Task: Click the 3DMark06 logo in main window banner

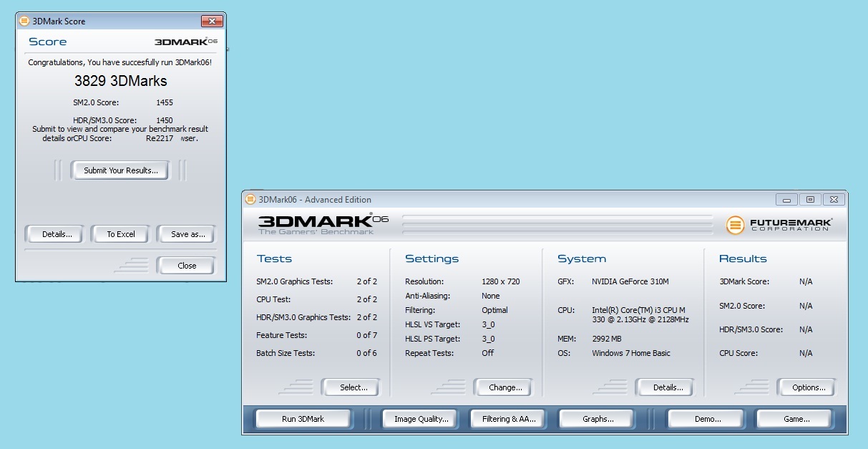Action: point(323,223)
